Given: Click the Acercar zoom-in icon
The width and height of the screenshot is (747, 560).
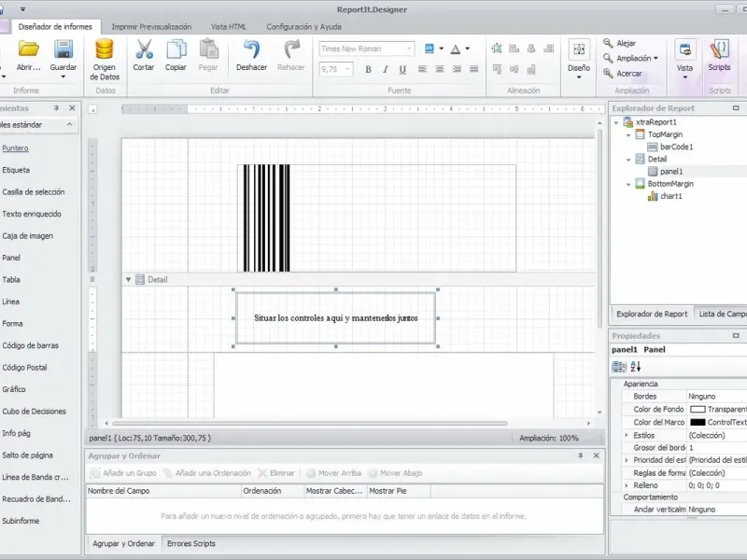Looking at the screenshot, I should click(608, 74).
